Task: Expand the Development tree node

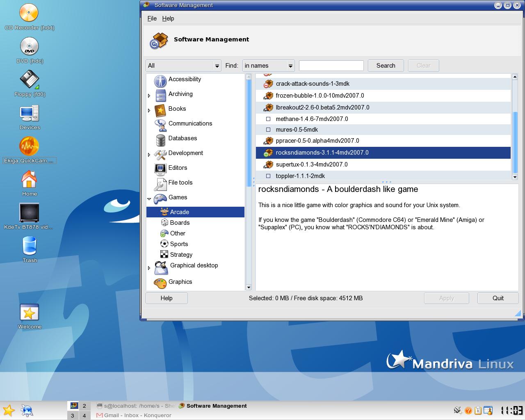Action: pos(149,155)
